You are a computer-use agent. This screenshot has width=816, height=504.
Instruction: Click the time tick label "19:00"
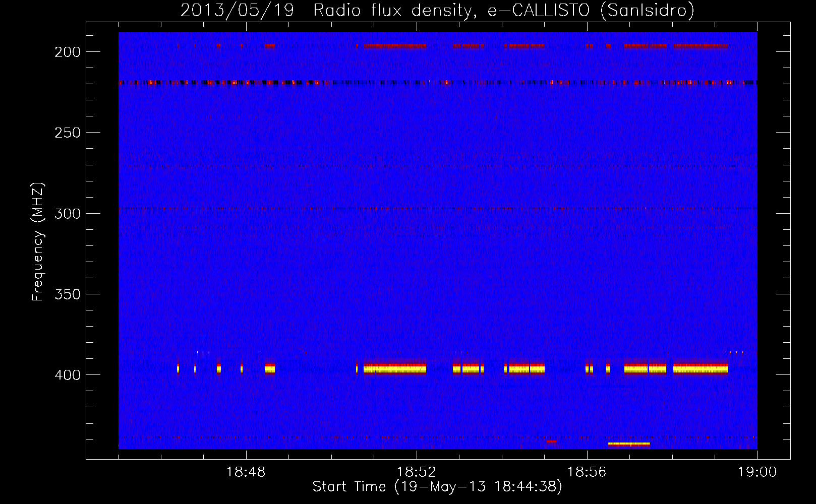(x=757, y=472)
